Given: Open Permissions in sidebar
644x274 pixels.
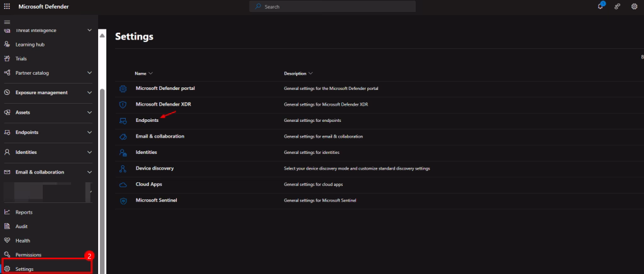Looking at the screenshot, I should [28, 255].
